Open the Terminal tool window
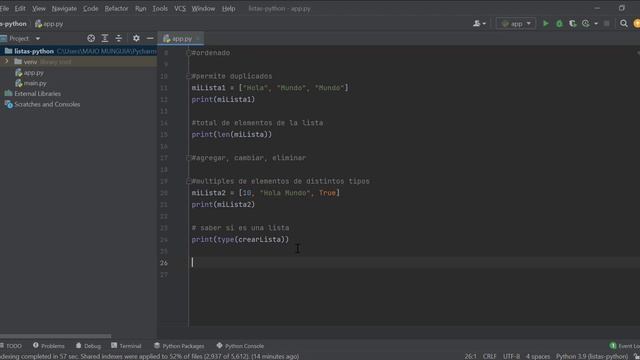Screen dimensions: 640x360 pos(126,346)
